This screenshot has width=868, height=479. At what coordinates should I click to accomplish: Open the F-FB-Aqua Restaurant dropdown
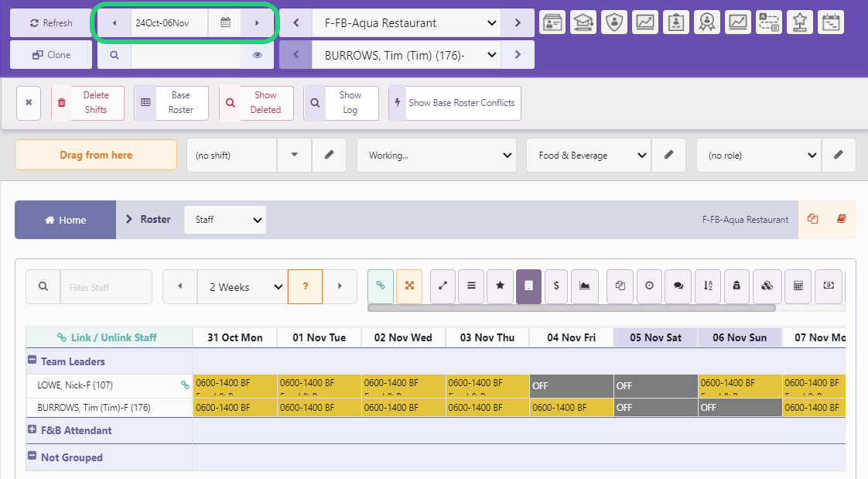tap(406, 23)
